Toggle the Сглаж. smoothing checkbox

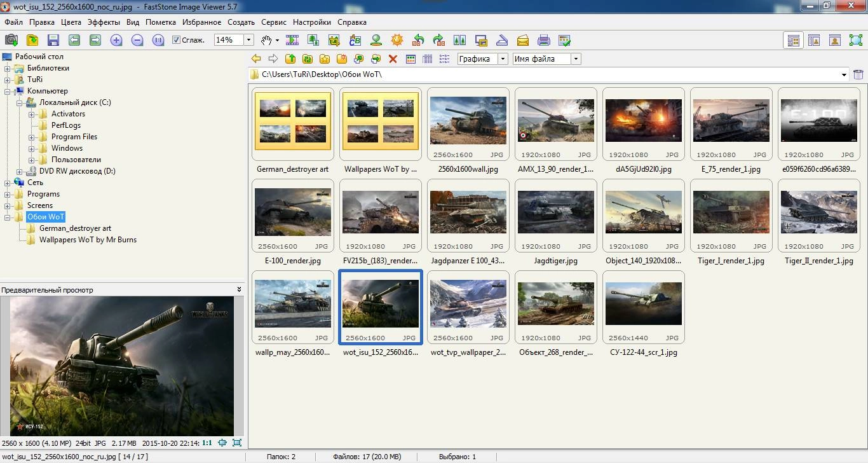click(177, 40)
